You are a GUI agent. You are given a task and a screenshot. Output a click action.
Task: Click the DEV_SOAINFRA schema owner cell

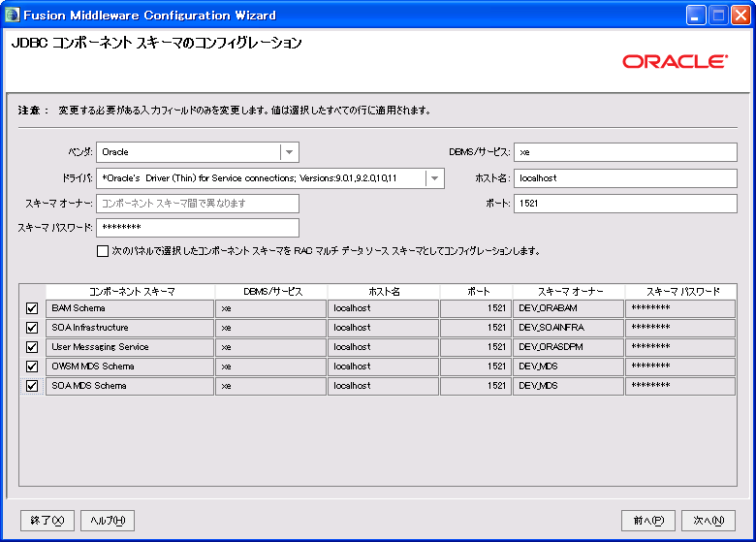point(568,328)
